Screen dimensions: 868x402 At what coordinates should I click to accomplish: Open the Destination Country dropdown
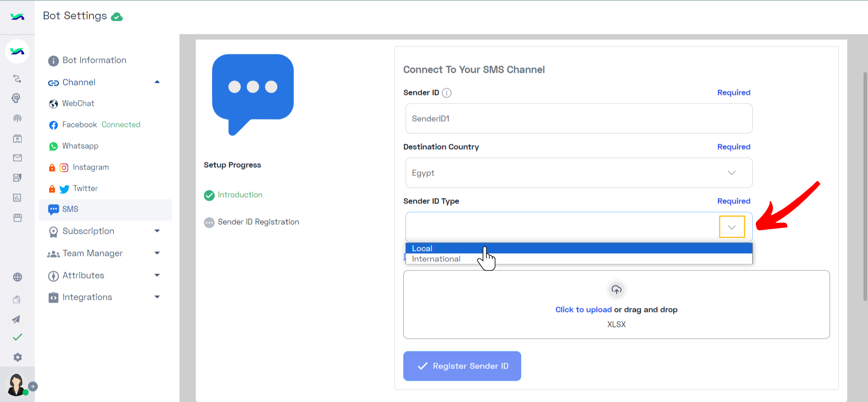pyautogui.click(x=579, y=173)
